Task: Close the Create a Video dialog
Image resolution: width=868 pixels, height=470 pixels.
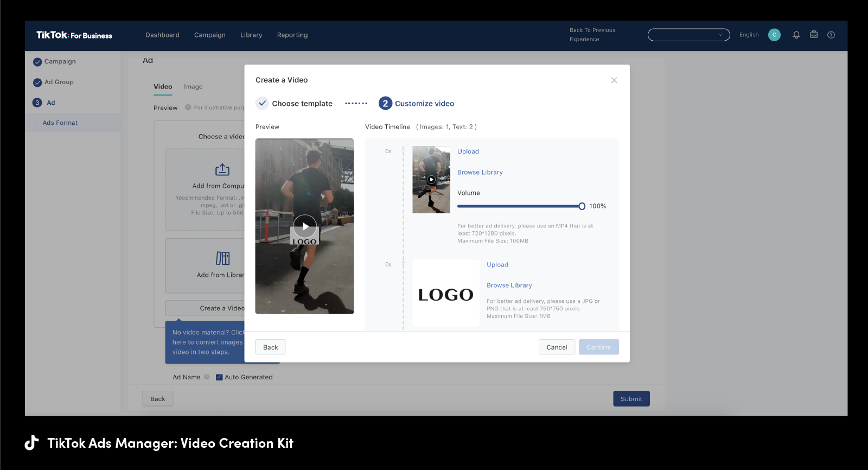Action: 614,80
